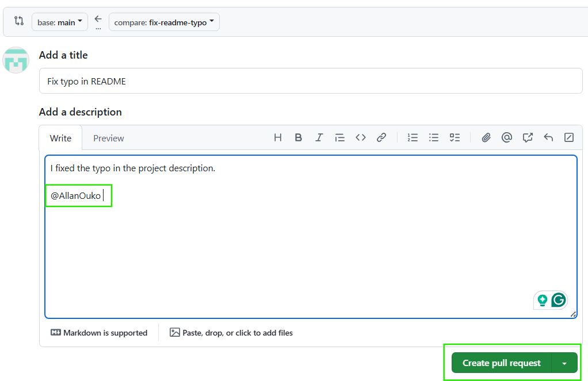The width and height of the screenshot is (588, 381).
Task: Click Paste, drop, or click to add files
Action: [x=231, y=333]
